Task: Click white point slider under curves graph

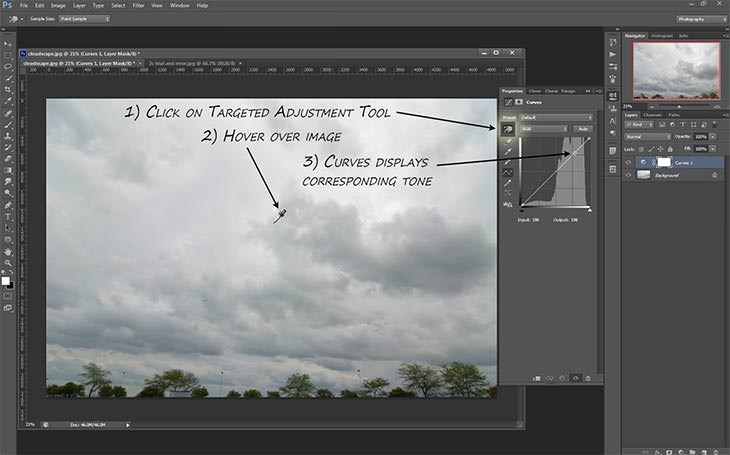Action: 590,210
